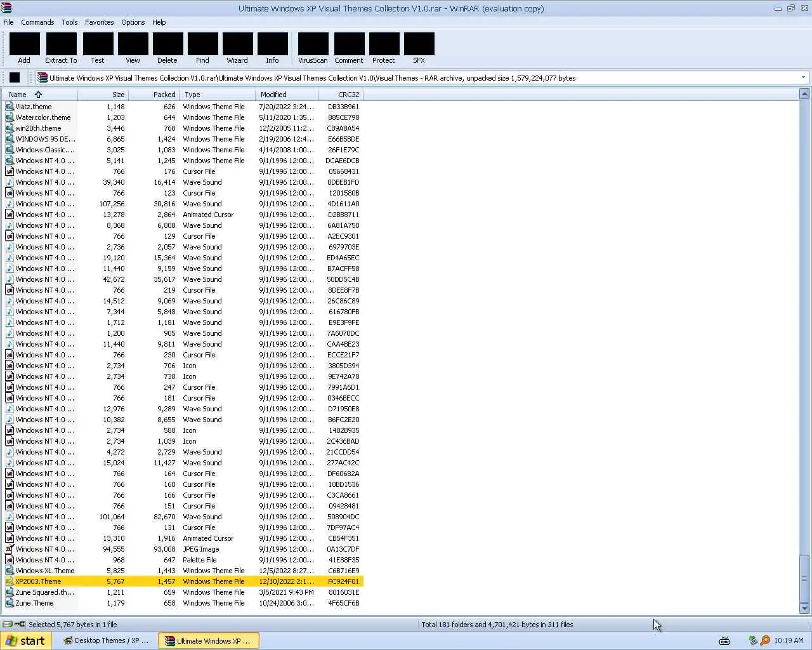Sort the list by the CRC32 column
Viewport: 812px width, 650px height.
pos(341,95)
